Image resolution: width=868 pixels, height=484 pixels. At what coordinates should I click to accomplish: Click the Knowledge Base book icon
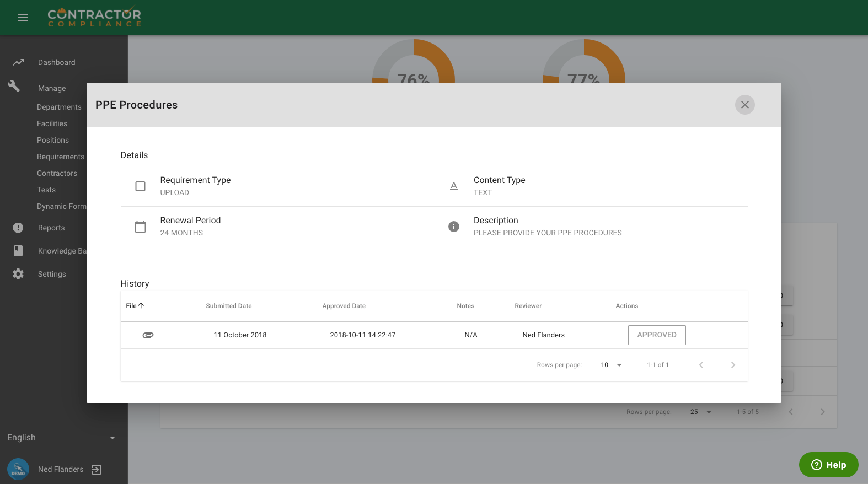pyautogui.click(x=18, y=251)
